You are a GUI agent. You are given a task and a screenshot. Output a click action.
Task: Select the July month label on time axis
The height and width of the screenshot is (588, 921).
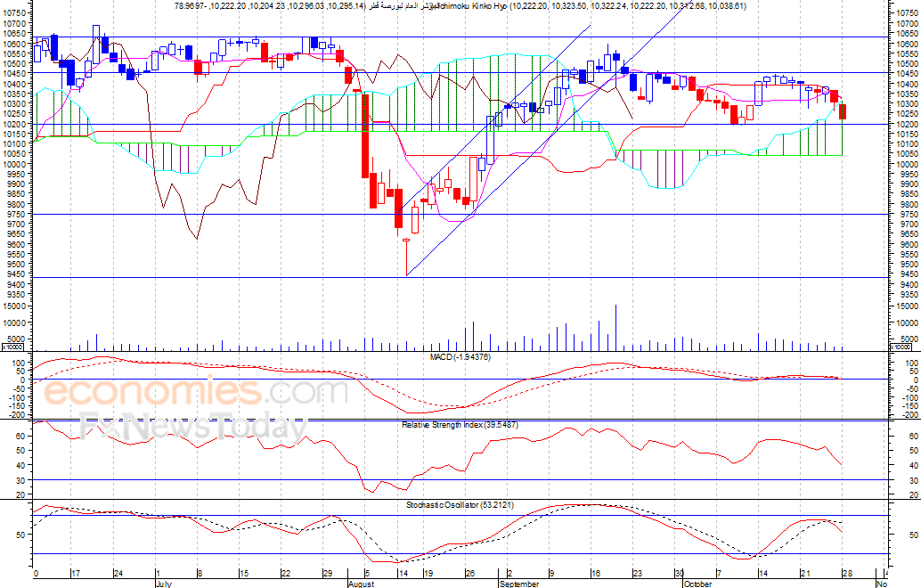[164, 584]
